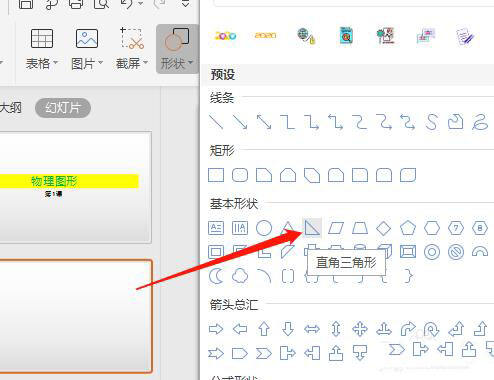Select the elbow connector shape
The height and width of the screenshot is (380, 494).
288,122
